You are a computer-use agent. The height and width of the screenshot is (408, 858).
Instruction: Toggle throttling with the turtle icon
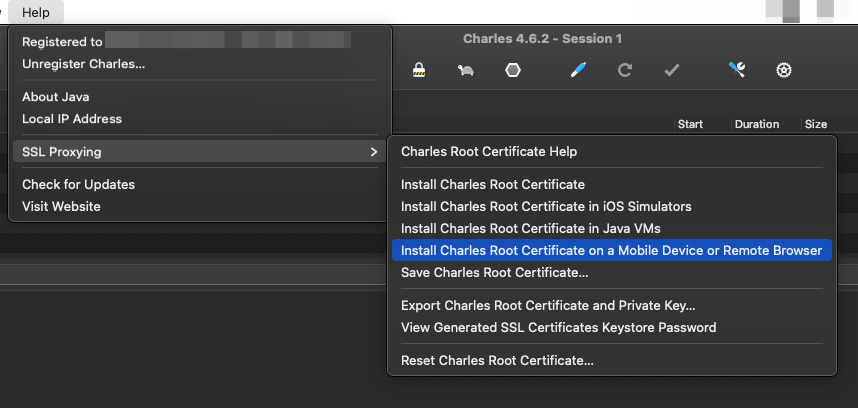coord(466,70)
